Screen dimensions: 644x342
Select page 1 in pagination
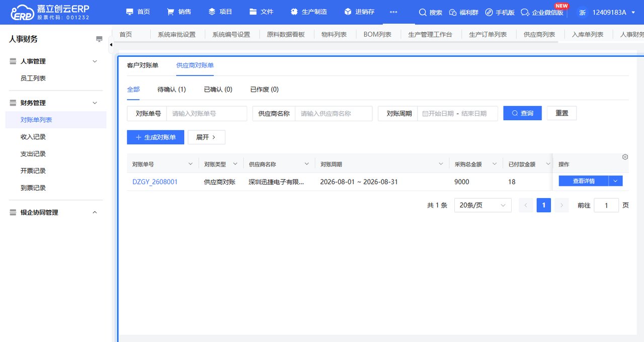(x=544, y=205)
